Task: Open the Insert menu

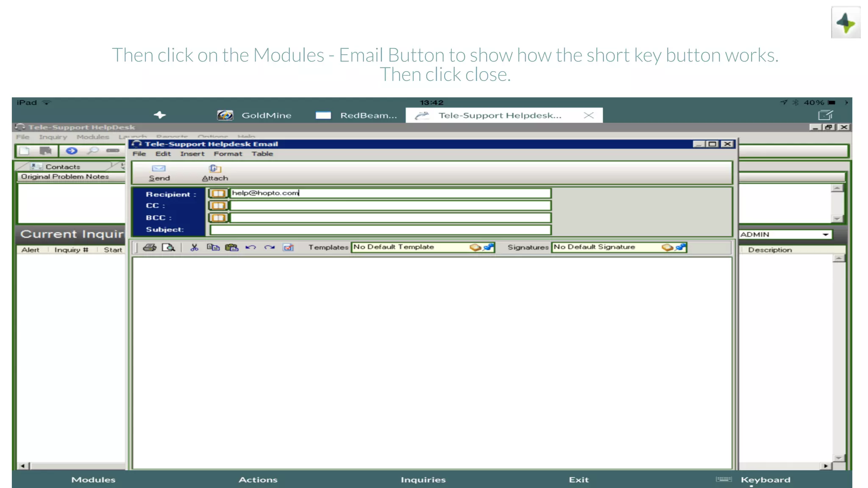Action: 192,154
